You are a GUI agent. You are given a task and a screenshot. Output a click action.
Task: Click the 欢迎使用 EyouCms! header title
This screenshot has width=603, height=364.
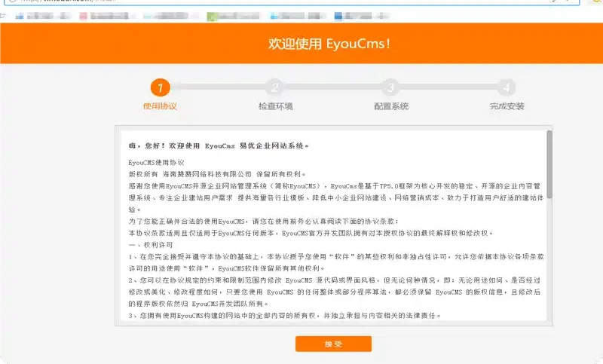click(329, 44)
